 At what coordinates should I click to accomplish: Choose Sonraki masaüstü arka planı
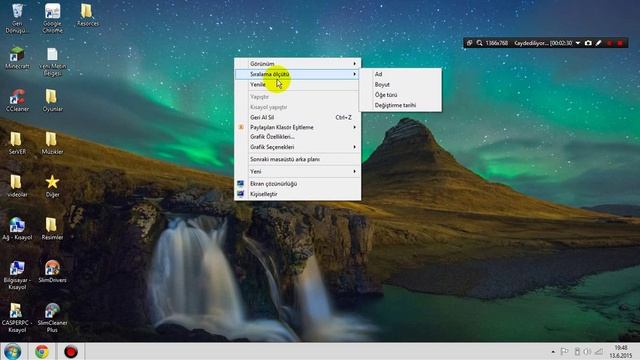(x=298, y=159)
